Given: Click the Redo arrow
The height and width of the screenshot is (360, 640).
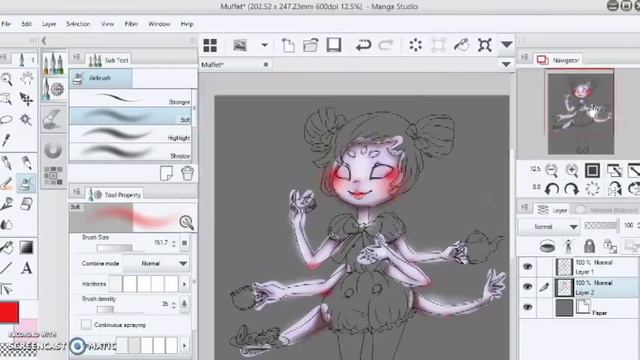Looking at the screenshot, I should tap(386, 45).
